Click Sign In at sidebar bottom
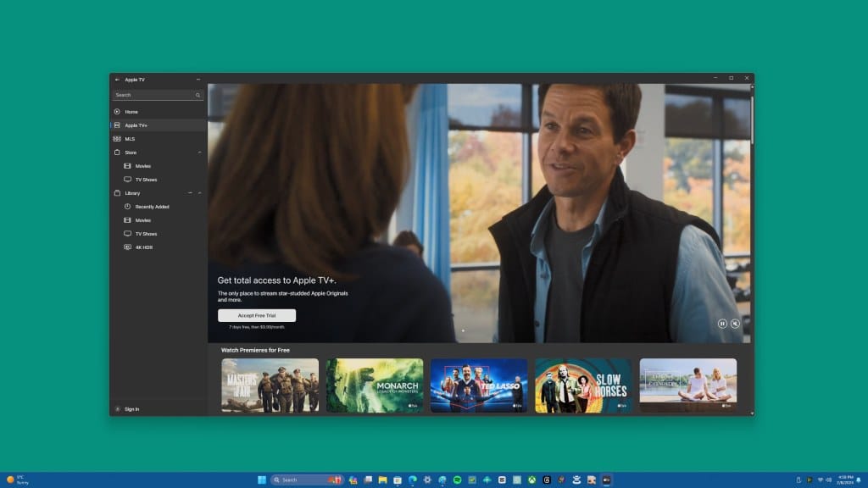 (x=131, y=409)
